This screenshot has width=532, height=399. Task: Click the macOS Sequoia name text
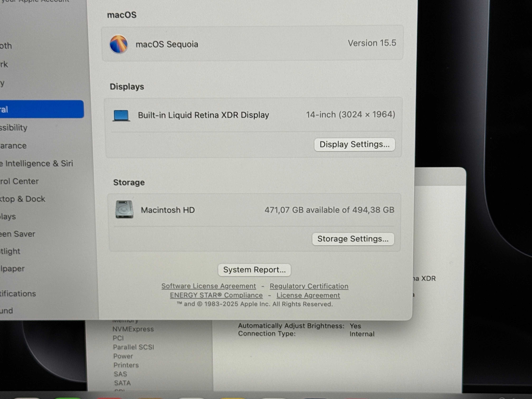[167, 44]
